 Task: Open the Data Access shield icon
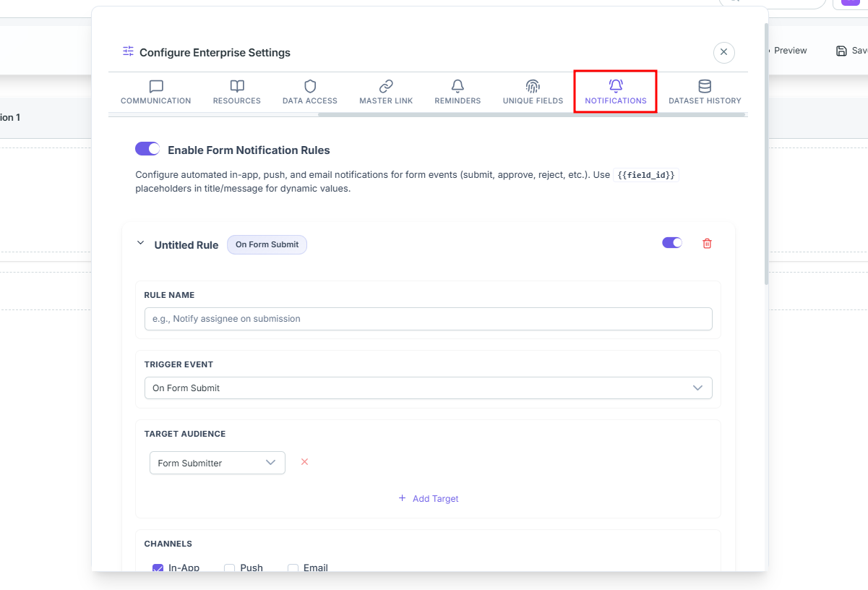coord(310,87)
